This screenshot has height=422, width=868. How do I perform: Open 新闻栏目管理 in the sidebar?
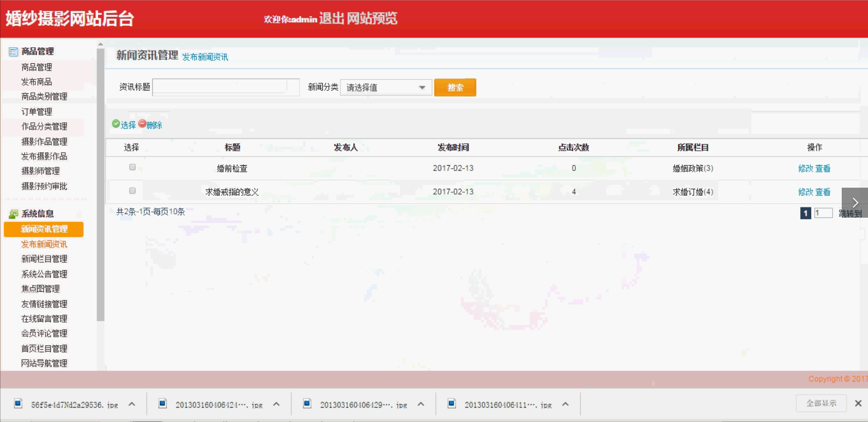pos(44,259)
